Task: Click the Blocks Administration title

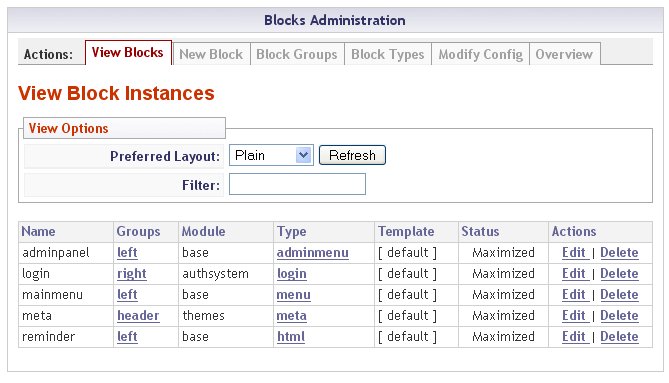Action: (335, 20)
